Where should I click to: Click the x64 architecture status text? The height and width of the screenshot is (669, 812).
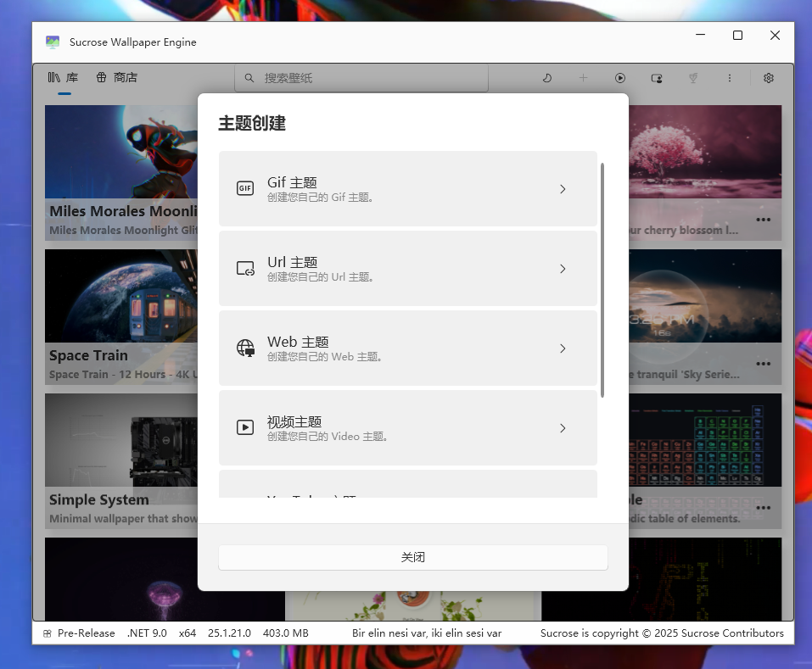[x=188, y=633]
